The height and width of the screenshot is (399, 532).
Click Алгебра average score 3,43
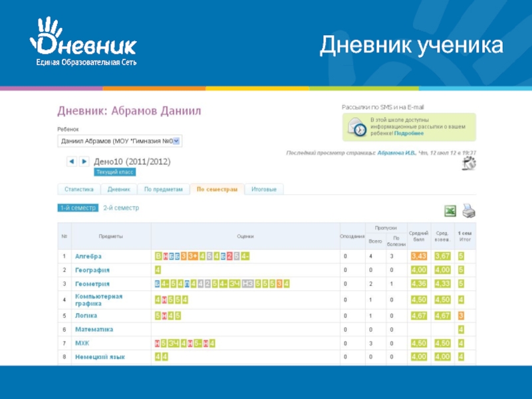pyautogui.click(x=419, y=256)
